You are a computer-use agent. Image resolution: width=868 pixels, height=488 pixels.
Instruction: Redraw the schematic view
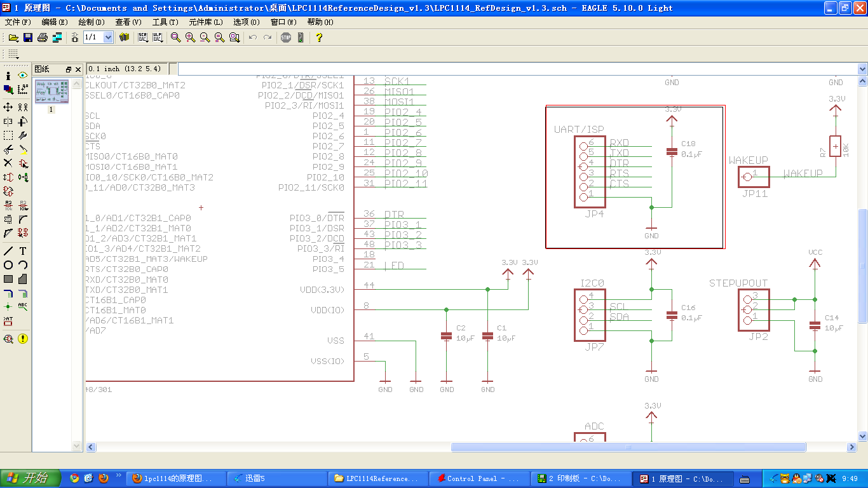pyautogui.click(x=220, y=37)
